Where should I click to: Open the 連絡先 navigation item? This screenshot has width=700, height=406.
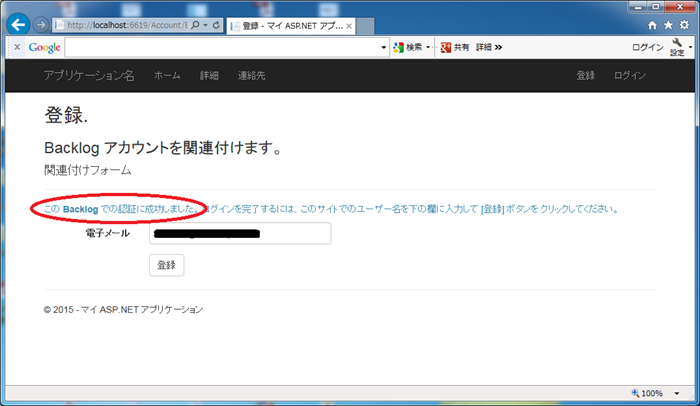(x=251, y=75)
